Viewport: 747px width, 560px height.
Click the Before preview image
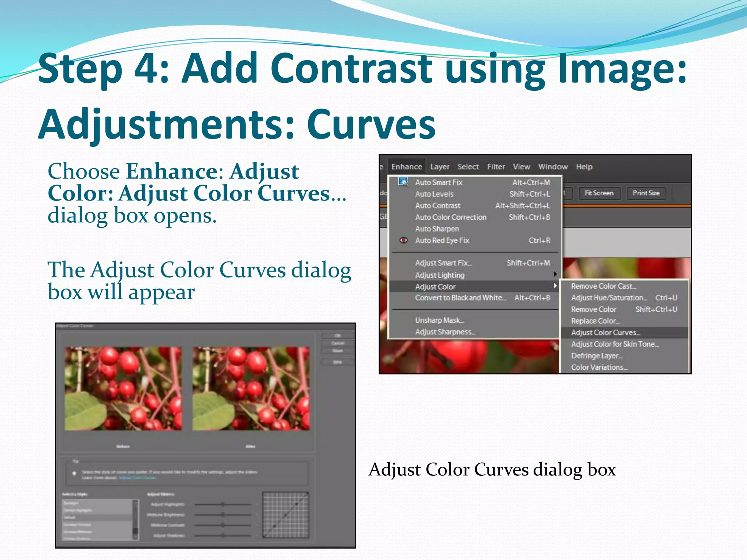click(x=123, y=389)
